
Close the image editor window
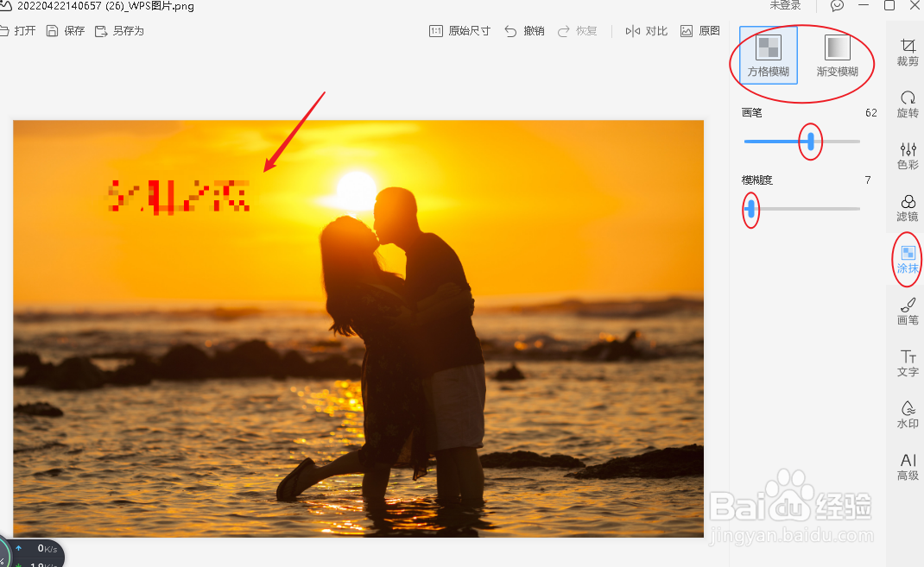tap(915, 5)
